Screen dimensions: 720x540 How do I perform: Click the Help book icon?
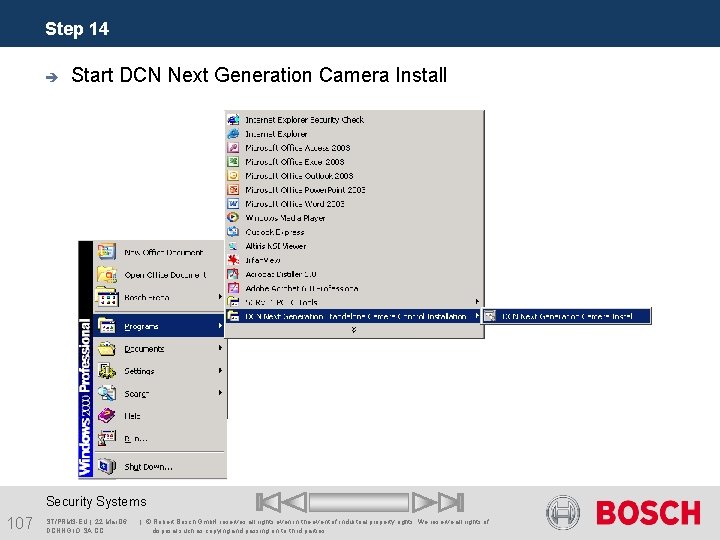tap(107, 416)
